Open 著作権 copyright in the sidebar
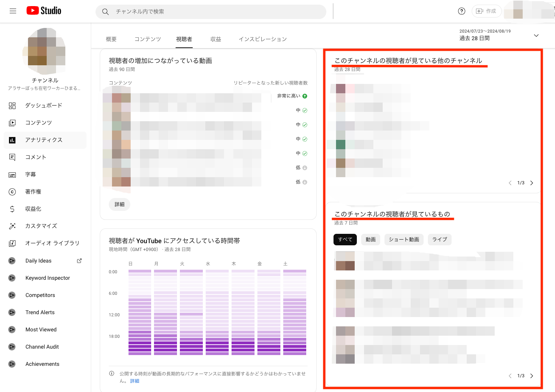Screen dimensions: 555x392 (x=45, y=192)
